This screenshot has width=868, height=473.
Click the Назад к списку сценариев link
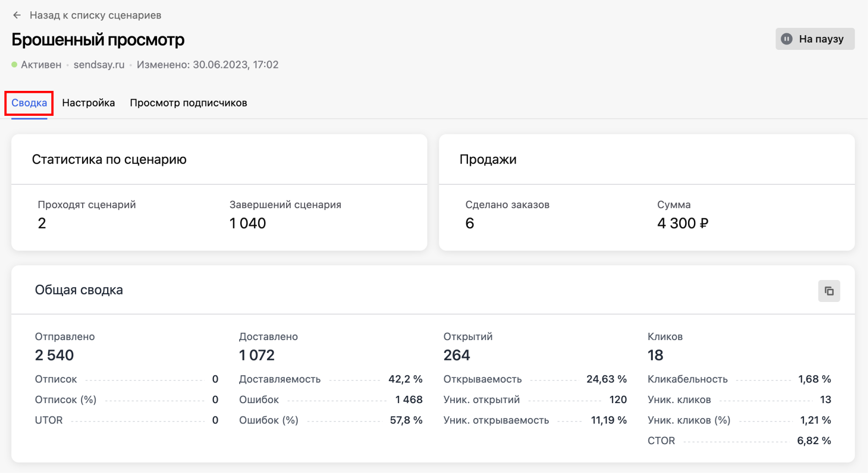[96, 15]
